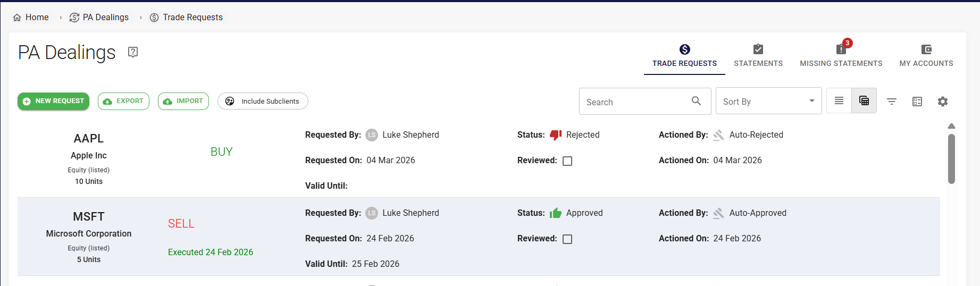Open the settings gear icon

point(942,102)
